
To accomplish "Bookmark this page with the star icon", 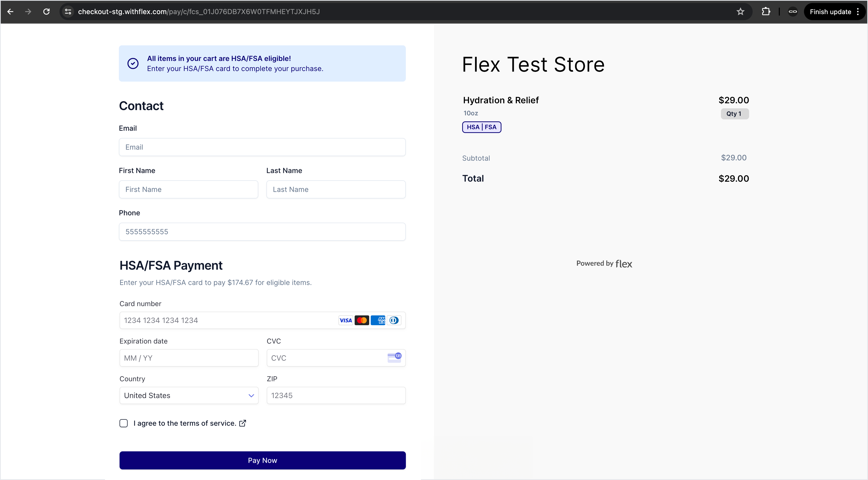I will click(x=740, y=12).
